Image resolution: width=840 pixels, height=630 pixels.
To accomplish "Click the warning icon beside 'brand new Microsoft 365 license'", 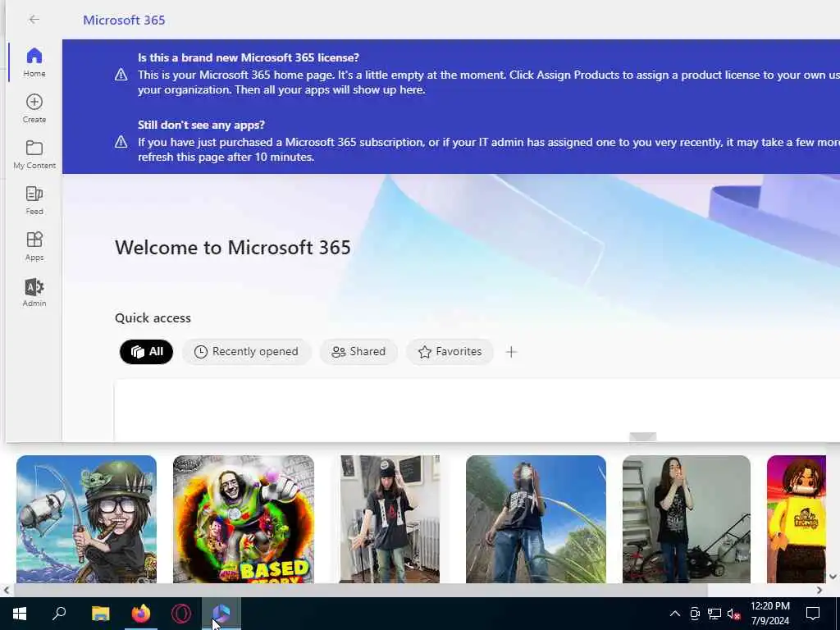I will pos(121,75).
